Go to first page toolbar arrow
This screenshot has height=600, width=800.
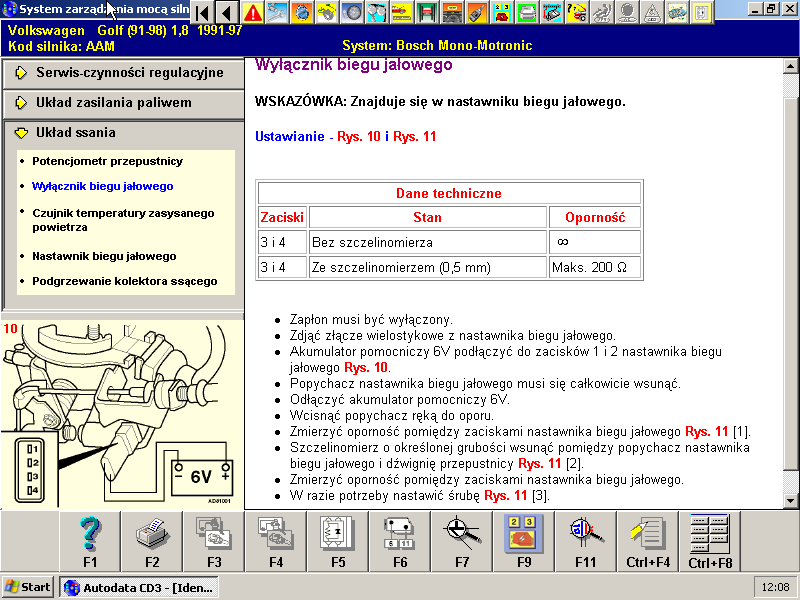tap(203, 12)
